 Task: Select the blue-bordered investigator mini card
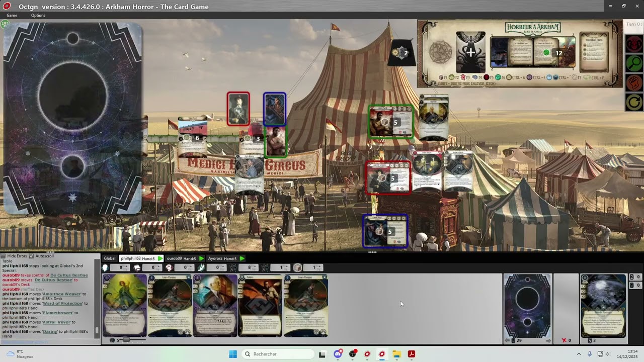275,109
